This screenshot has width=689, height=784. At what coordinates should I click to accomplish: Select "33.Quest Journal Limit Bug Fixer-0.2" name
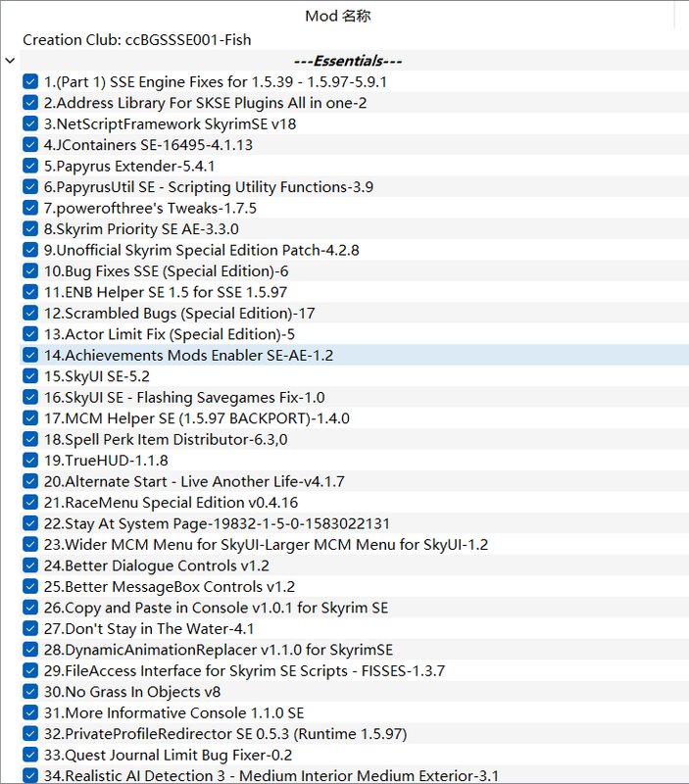pyautogui.click(x=168, y=755)
